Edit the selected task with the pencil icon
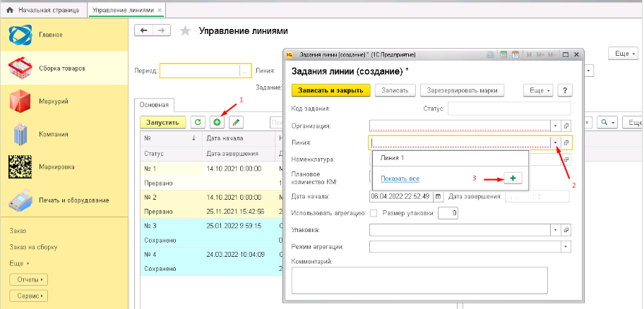Screen dimensions: 644x309 point(236,122)
